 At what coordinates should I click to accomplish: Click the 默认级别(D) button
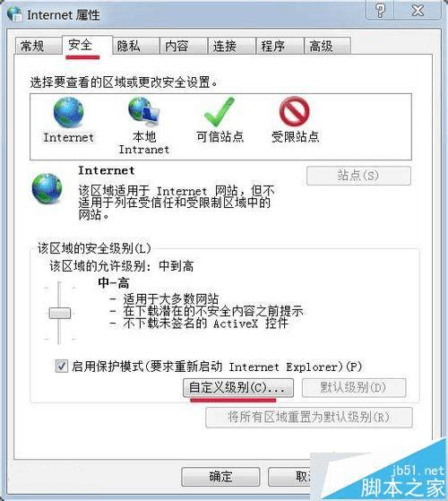click(354, 388)
